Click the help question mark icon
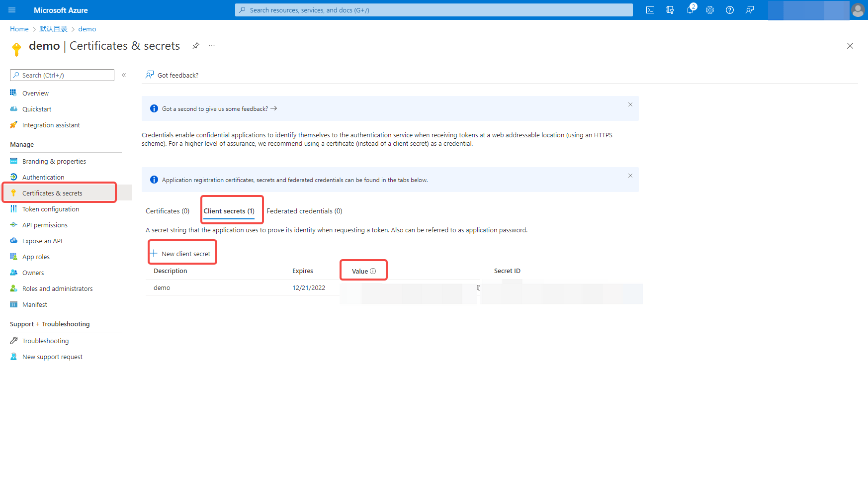Viewport: 868px width, 478px height. [x=730, y=10]
